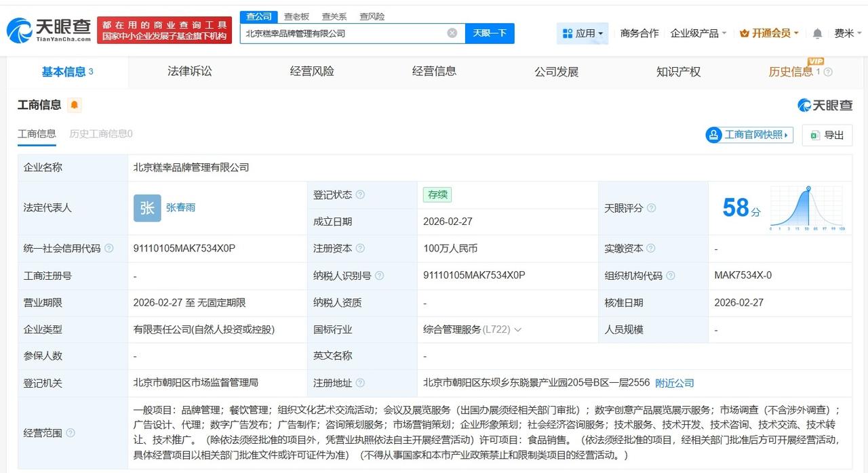Click the crown icon beside 开通会员

(743, 33)
